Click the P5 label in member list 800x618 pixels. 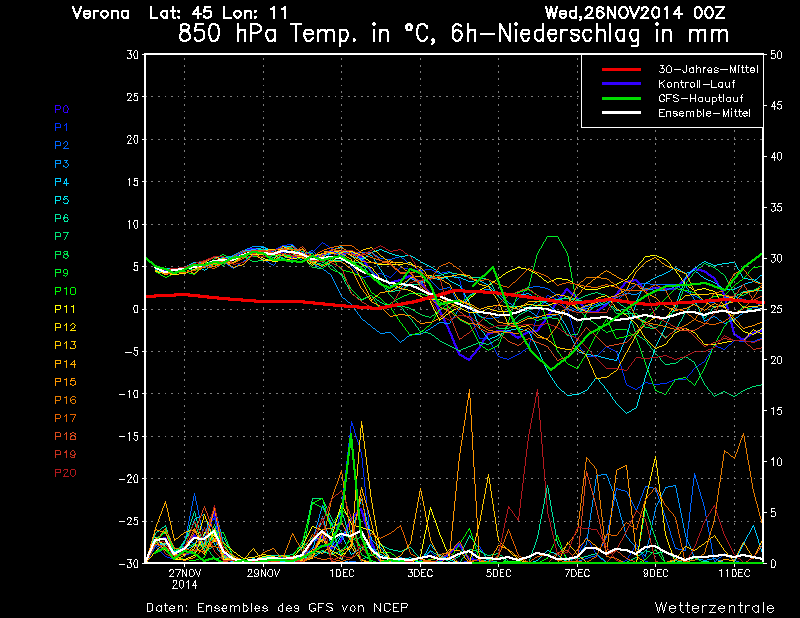coord(62,200)
